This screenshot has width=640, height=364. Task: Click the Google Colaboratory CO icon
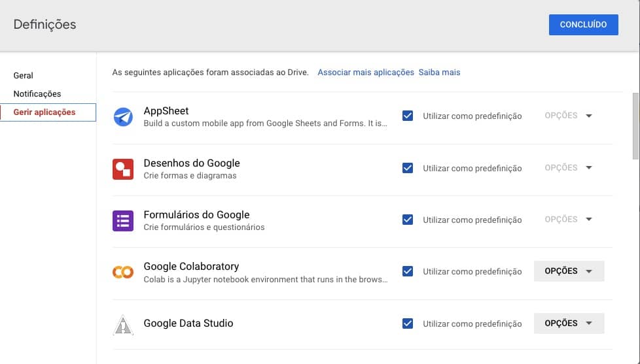click(123, 272)
